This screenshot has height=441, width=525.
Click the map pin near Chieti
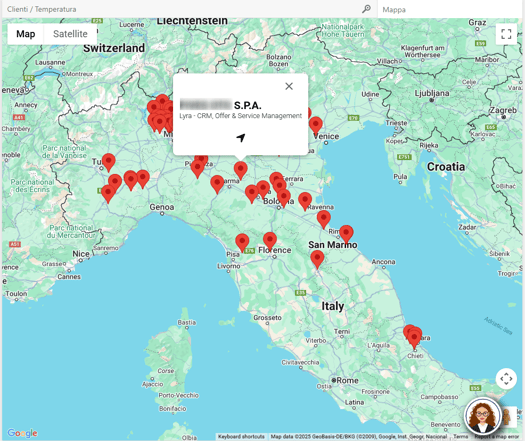click(x=415, y=339)
